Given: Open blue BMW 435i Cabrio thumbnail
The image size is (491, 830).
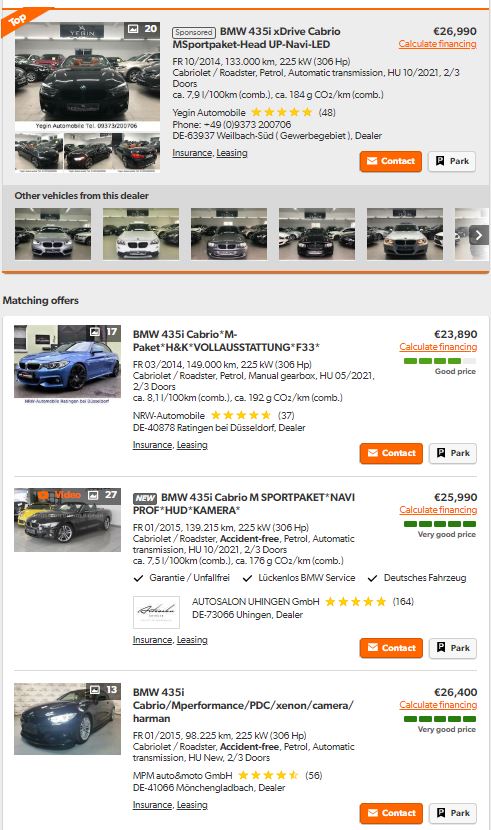Looking at the screenshot, I should pos(67,362).
